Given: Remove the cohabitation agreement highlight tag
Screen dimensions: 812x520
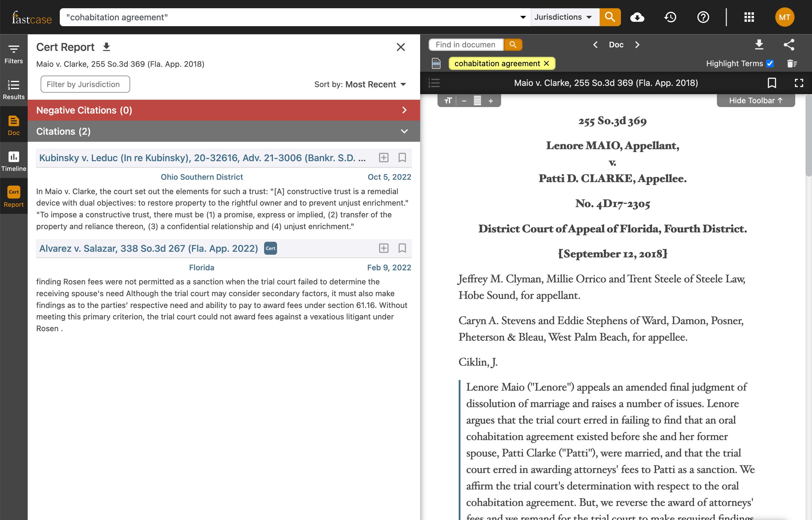Looking at the screenshot, I should pyautogui.click(x=546, y=64).
